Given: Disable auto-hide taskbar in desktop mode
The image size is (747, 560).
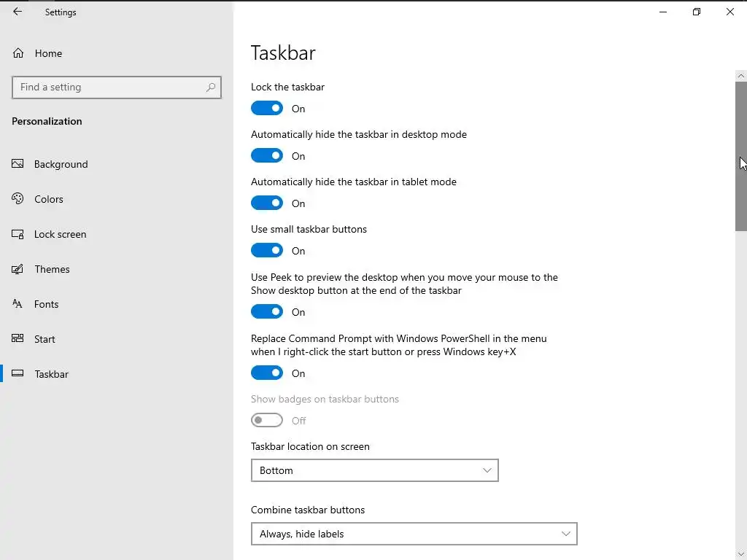Looking at the screenshot, I should pyautogui.click(x=267, y=156).
